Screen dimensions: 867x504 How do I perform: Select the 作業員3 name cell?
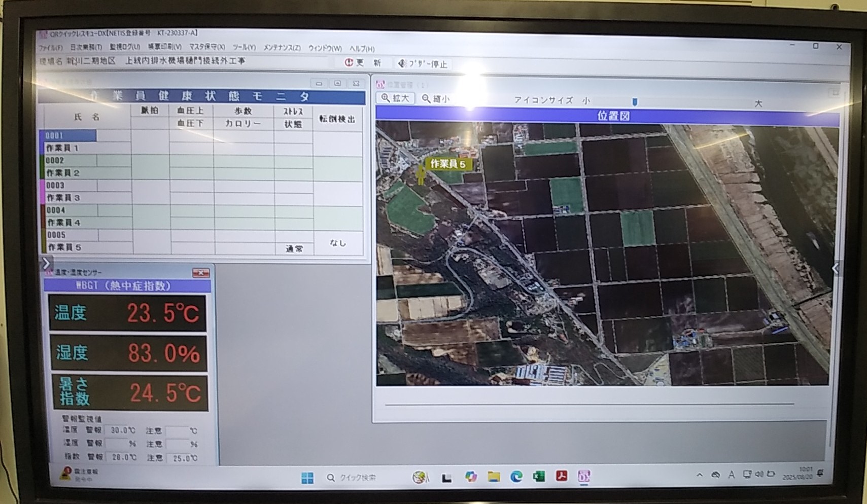(86, 198)
